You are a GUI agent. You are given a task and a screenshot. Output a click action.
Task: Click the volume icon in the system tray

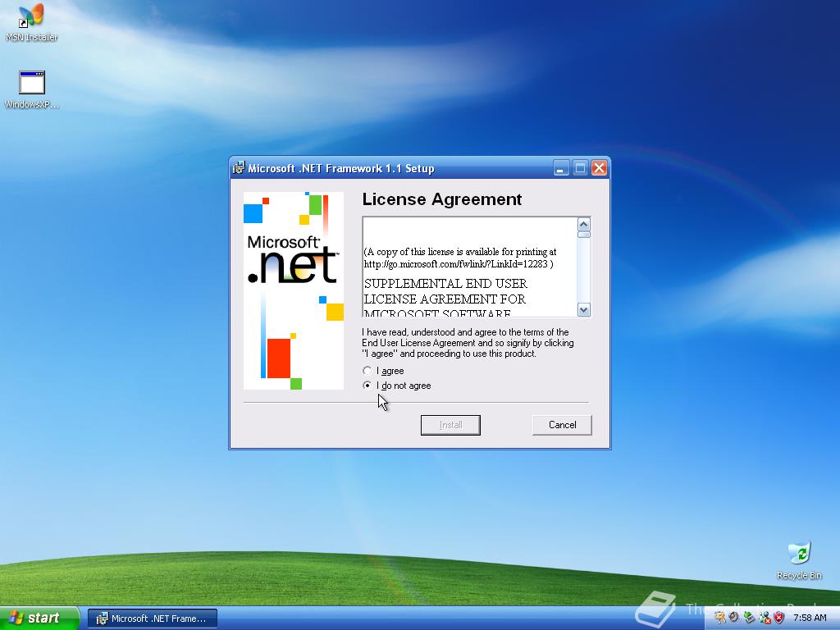[733, 616]
